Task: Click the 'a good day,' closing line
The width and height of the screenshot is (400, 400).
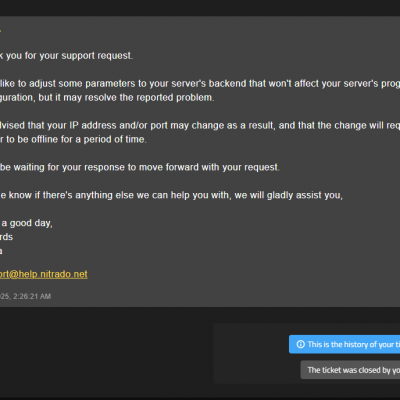Action: (x=26, y=223)
